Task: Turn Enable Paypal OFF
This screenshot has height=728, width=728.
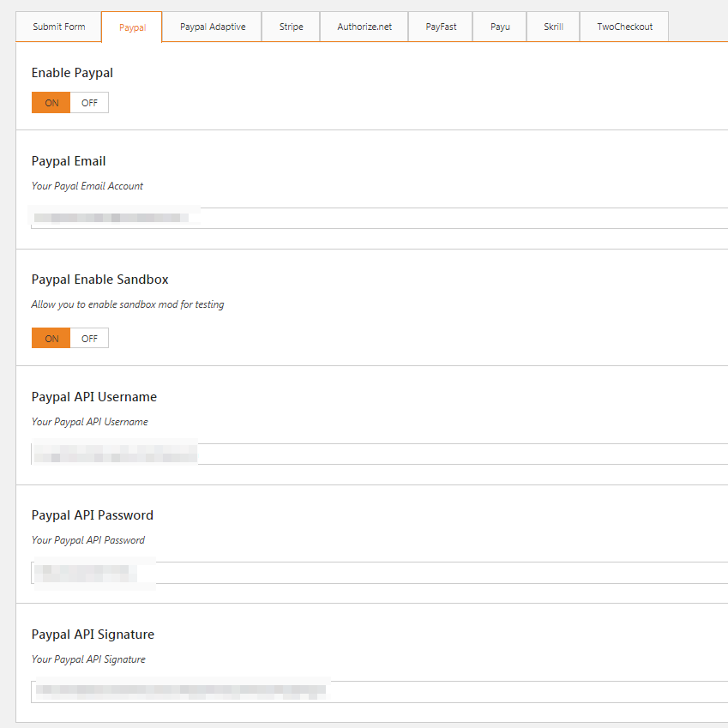Action: tap(89, 103)
